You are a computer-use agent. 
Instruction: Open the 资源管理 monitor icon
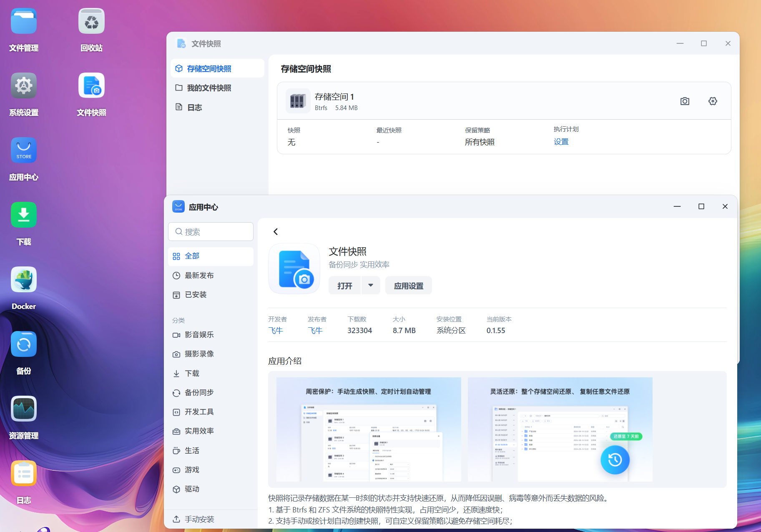[24, 409]
